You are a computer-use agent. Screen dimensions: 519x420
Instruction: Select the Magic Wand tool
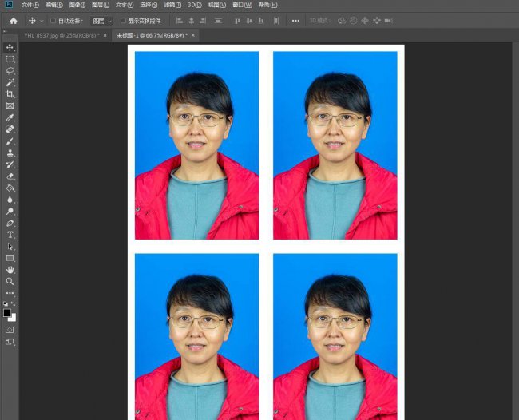pyautogui.click(x=10, y=82)
